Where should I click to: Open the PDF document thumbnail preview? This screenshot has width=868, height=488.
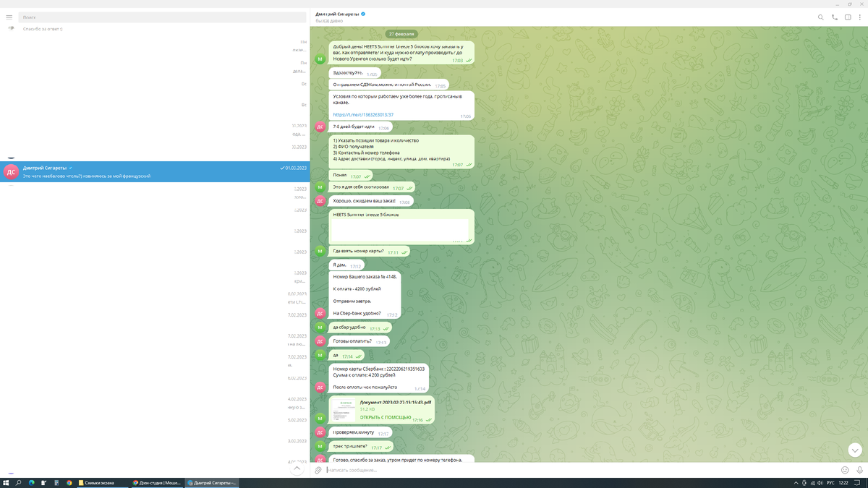[344, 411]
